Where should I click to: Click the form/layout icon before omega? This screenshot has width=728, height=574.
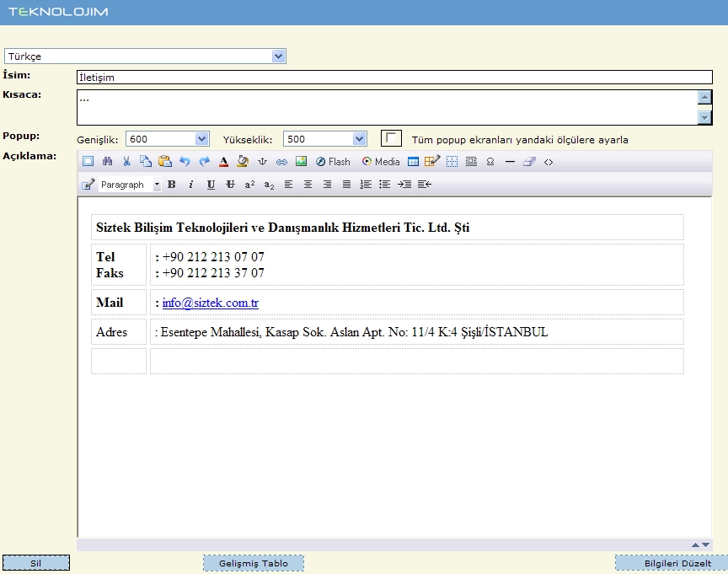pos(471,161)
